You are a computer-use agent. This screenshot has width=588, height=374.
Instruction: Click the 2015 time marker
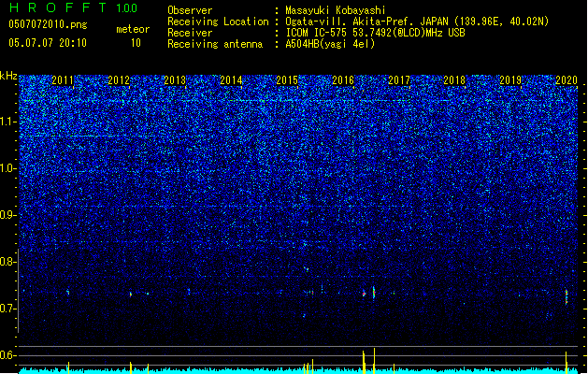point(287,79)
